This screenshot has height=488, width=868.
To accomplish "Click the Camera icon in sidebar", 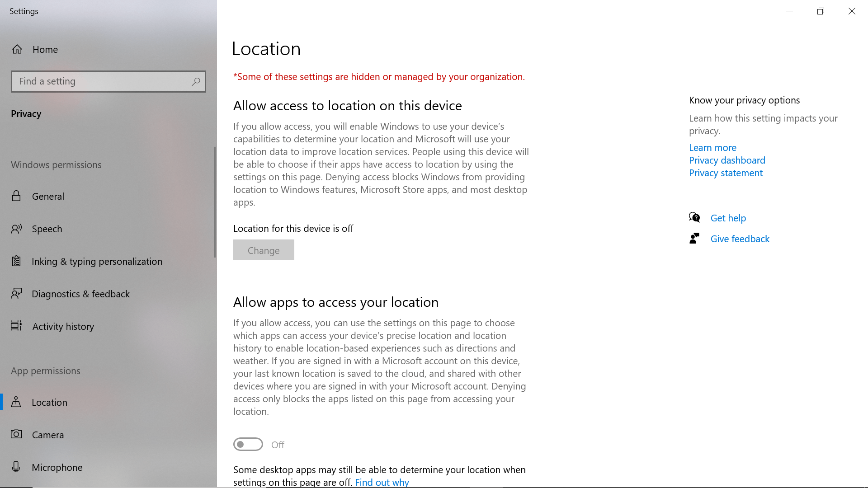I will 16,435.
